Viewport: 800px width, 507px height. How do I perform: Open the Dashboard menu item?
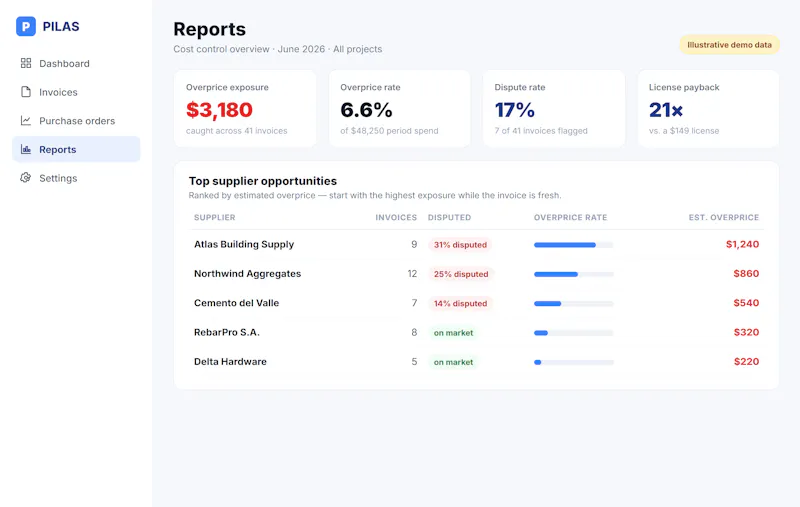(76, 63)
